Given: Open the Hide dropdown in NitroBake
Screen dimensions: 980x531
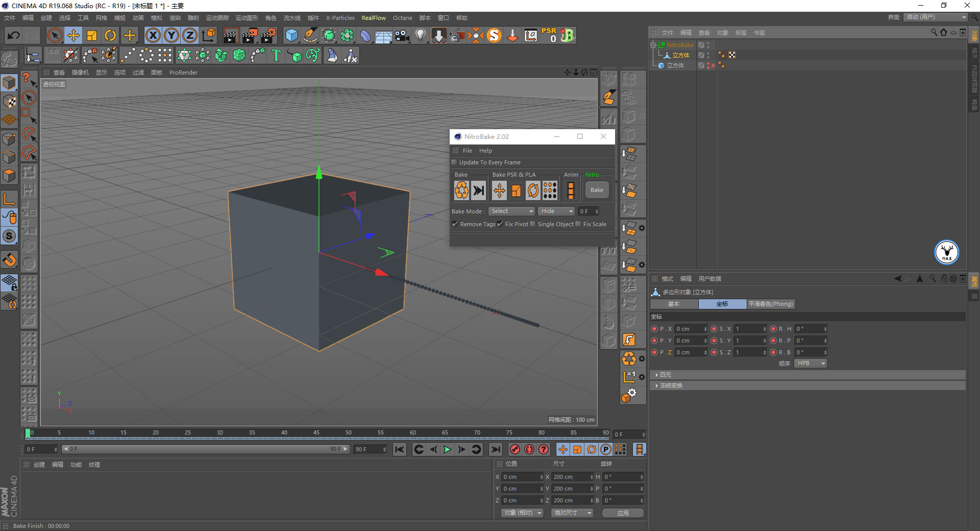Looking at the screenshot, I should tap(557, 211).
